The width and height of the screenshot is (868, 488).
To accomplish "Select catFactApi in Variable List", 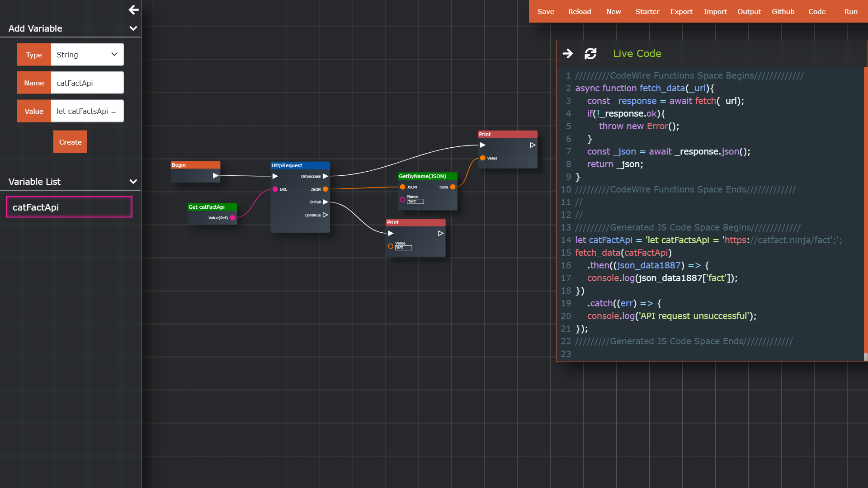I will click(69, 207).
